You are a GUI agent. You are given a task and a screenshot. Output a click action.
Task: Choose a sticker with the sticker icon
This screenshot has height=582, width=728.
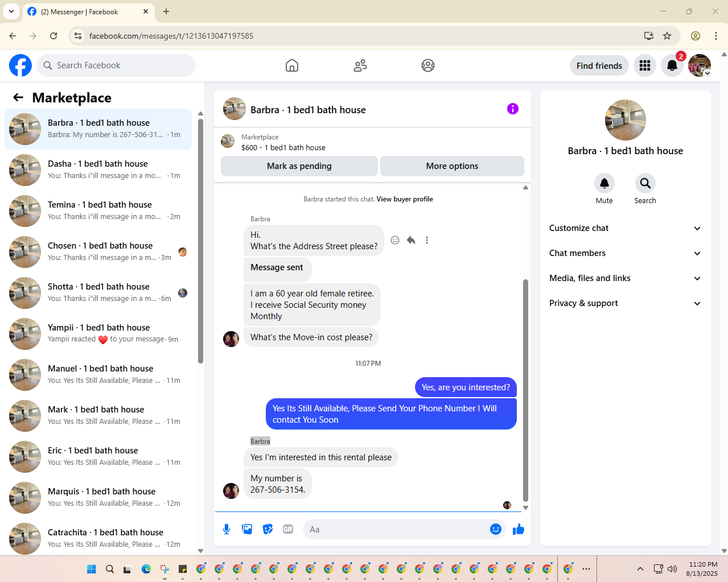point(268,529)
